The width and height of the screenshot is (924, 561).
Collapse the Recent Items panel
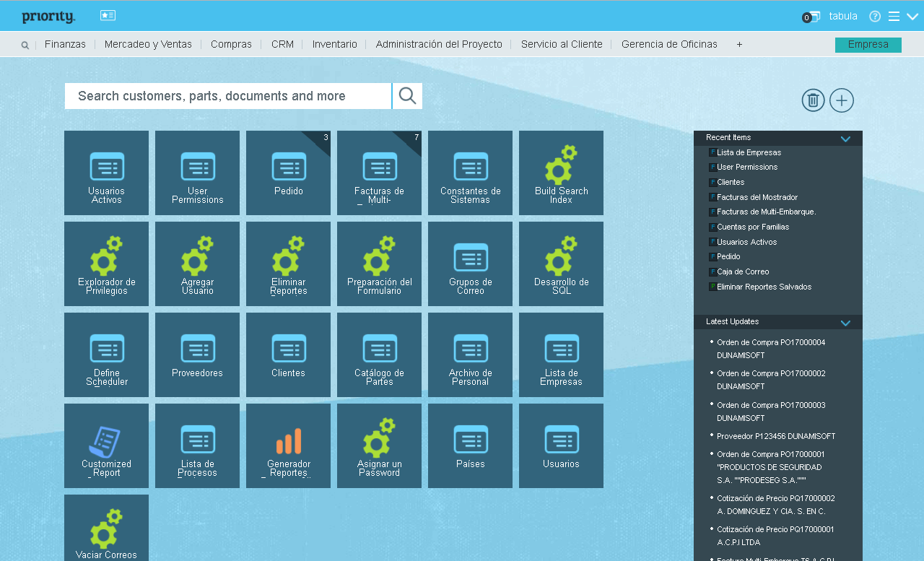click(x=845, y=139)
